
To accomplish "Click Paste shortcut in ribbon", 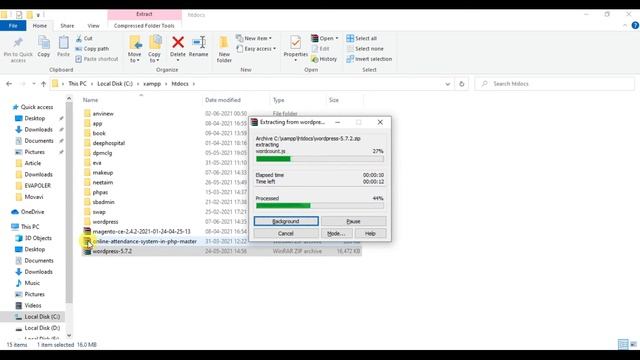I will click(x=97, y=59).
